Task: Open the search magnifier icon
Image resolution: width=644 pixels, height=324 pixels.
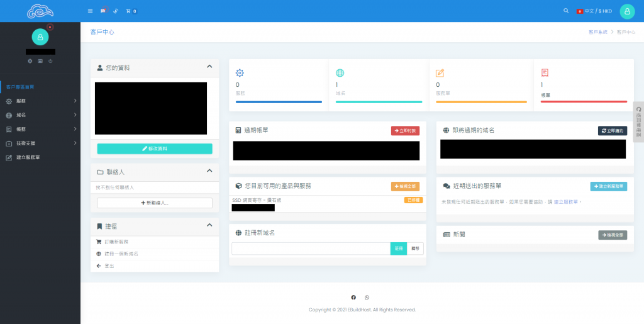Action: (566, 11)
